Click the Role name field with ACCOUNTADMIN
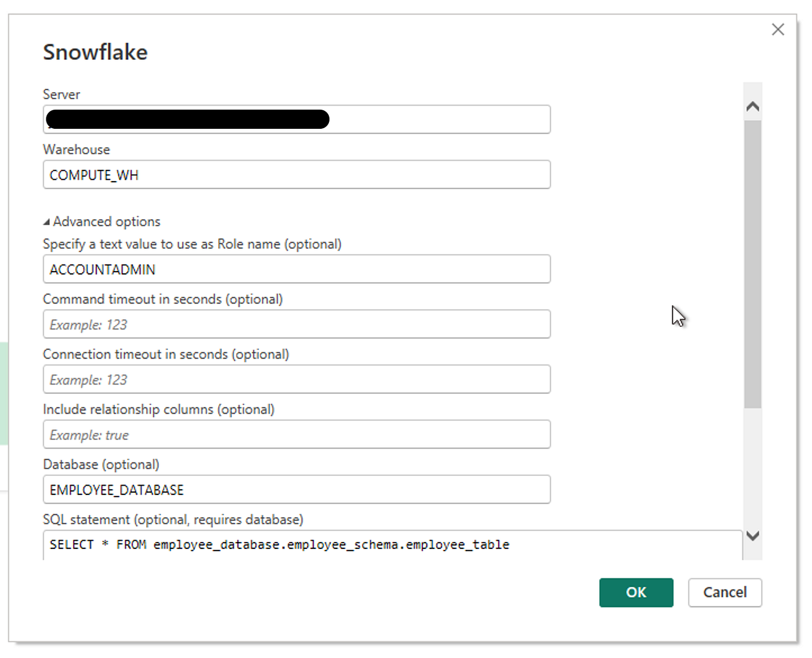 pyautogui.click(x=296, y=269)
